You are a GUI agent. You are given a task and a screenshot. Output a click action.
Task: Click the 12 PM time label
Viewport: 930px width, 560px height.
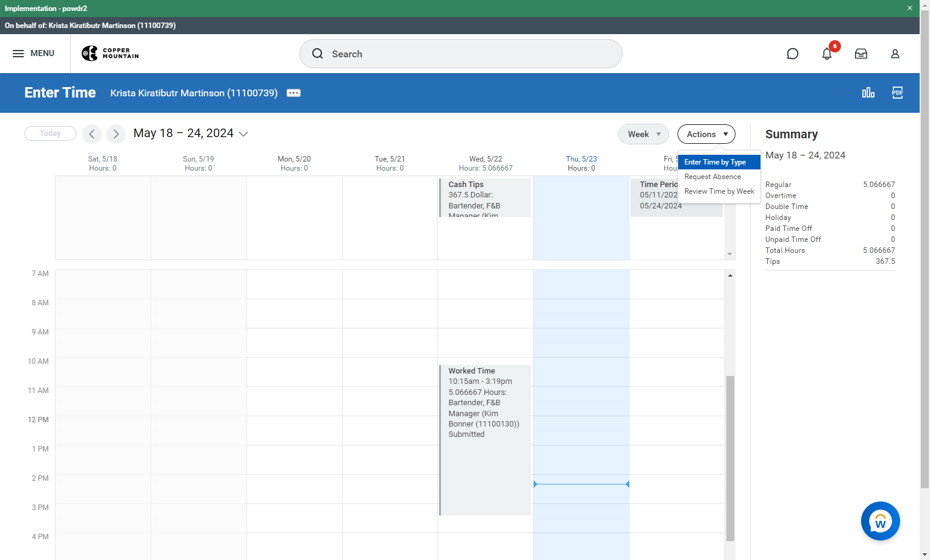[38, 420]
